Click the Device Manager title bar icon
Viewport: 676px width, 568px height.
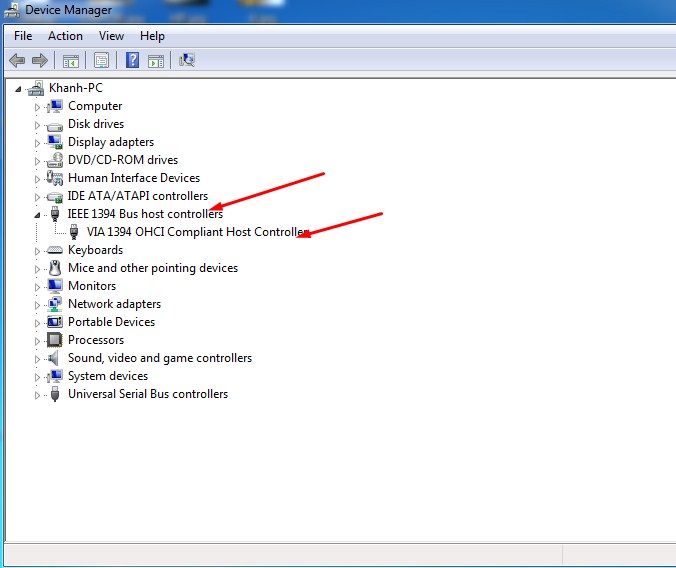click(12, 10)
